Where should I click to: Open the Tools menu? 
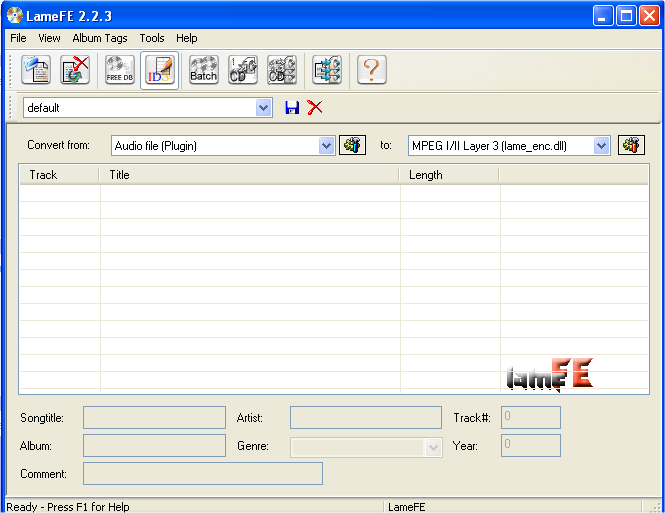(152, 38)
